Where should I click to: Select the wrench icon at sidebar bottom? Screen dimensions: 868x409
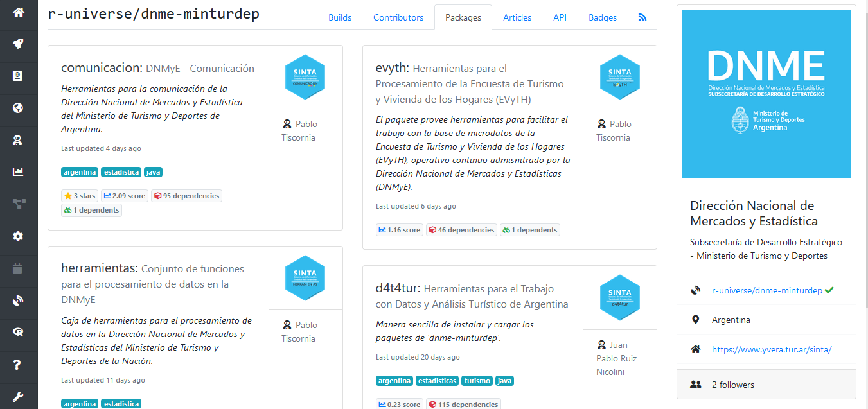tap(18, 397)
